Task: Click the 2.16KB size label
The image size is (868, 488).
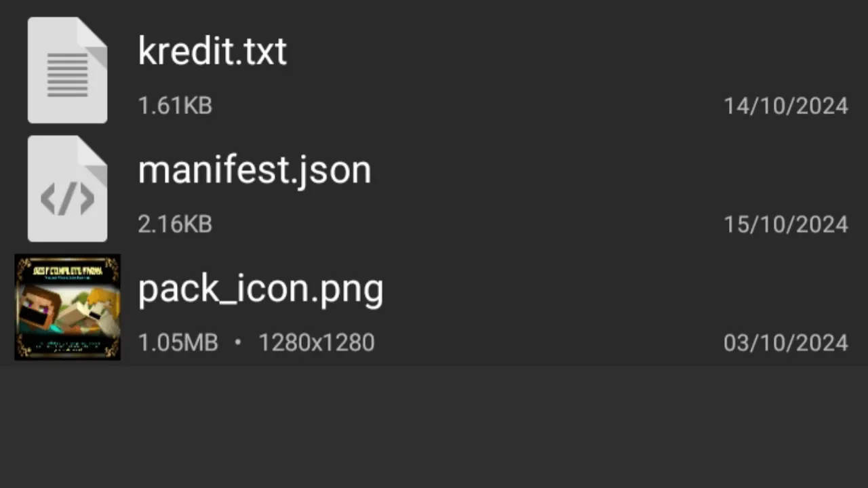Action: point(175,224)
